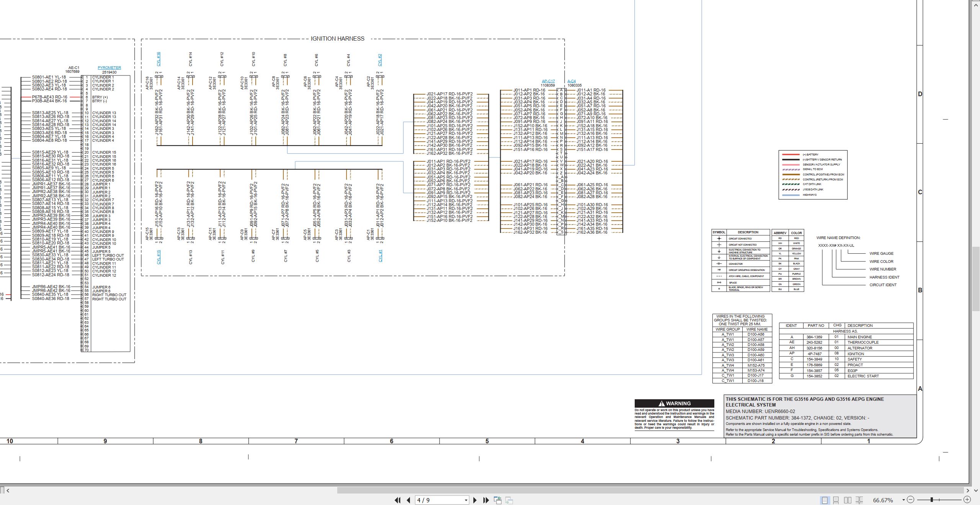Click the horizontal scrollbar thumb
The width and height of the screenshot is (980, 505).
tap(650, 490)
